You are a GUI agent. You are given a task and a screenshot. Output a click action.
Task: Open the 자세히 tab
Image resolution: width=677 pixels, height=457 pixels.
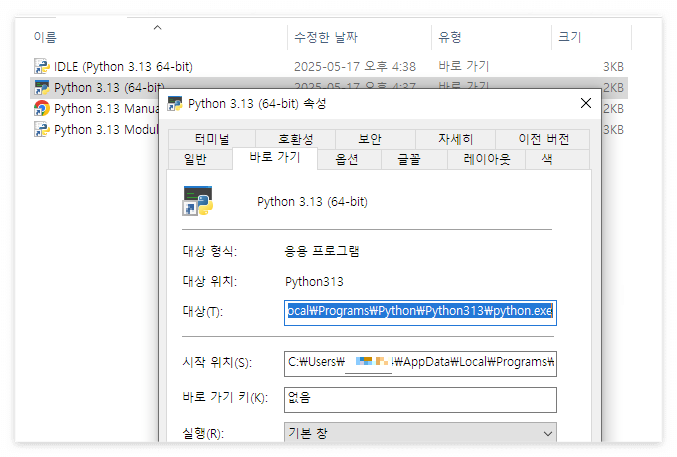coord(456,139)
